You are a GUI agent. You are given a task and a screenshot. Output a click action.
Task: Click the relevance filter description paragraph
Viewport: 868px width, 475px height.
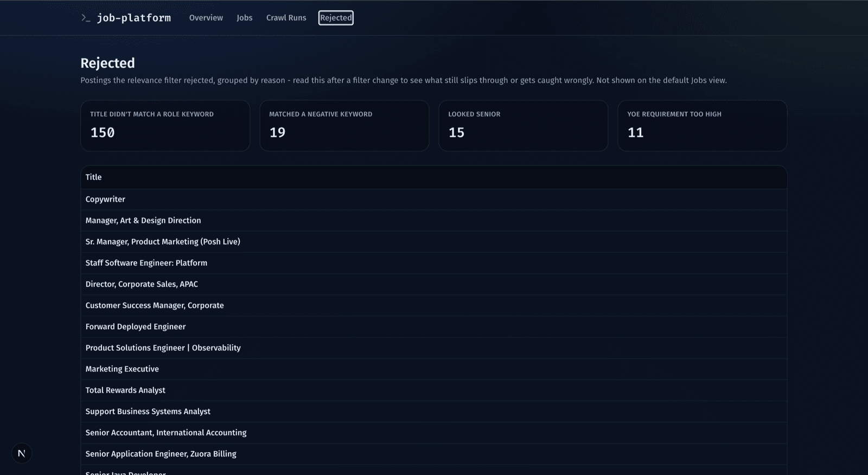click(404, 80)
